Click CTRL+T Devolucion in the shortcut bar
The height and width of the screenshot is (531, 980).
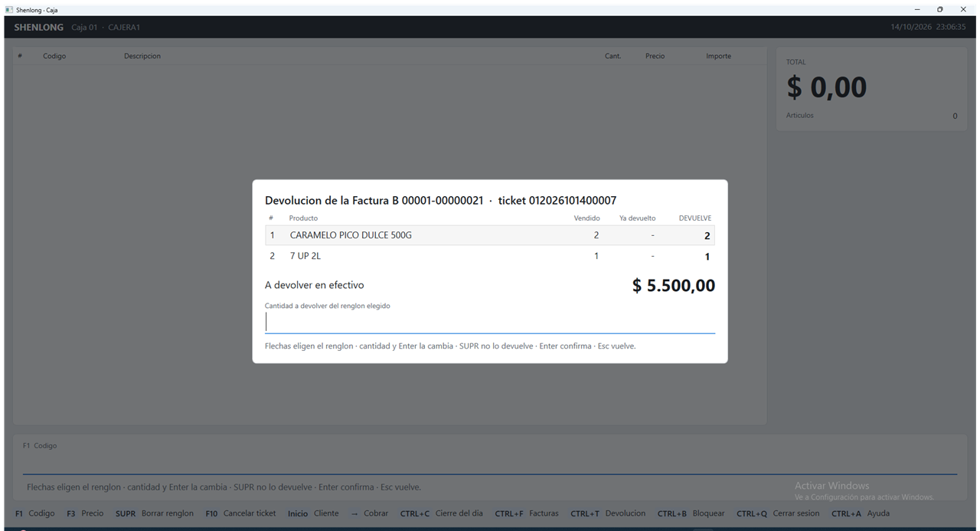[x=608, y=513]
